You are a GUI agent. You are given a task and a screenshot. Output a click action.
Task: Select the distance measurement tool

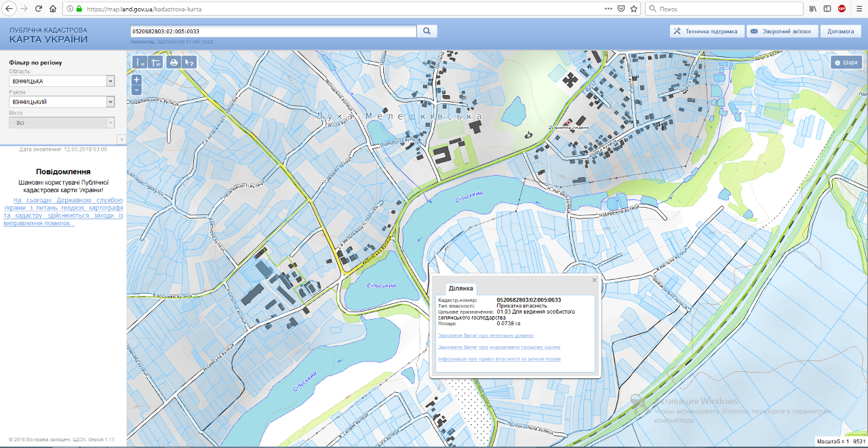tap(140, 62)
